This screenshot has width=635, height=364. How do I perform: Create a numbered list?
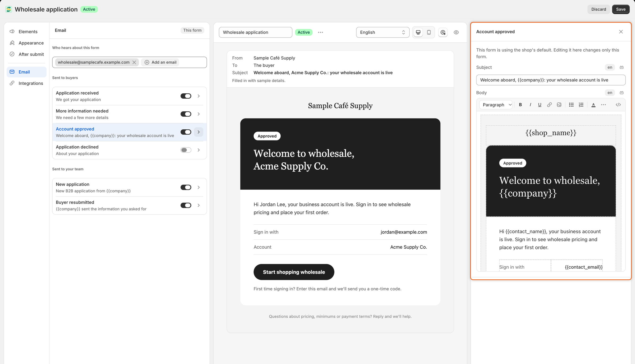[x=581, y=105]
